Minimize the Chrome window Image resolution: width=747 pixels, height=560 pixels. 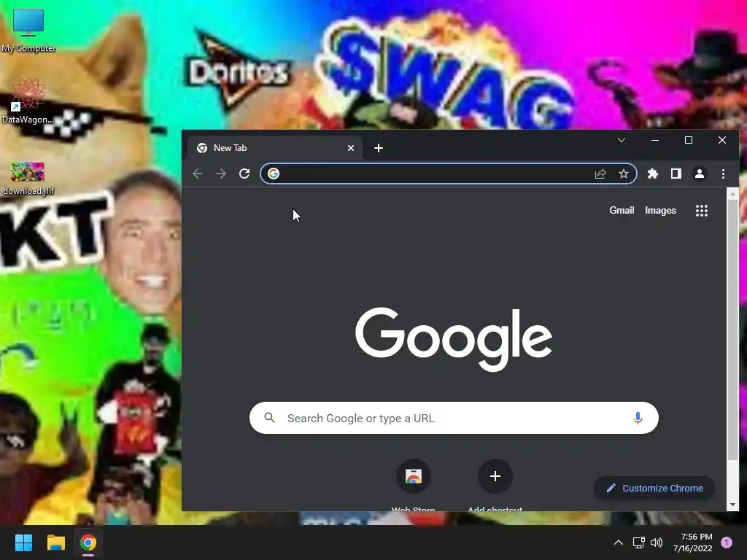coord(655,140)
